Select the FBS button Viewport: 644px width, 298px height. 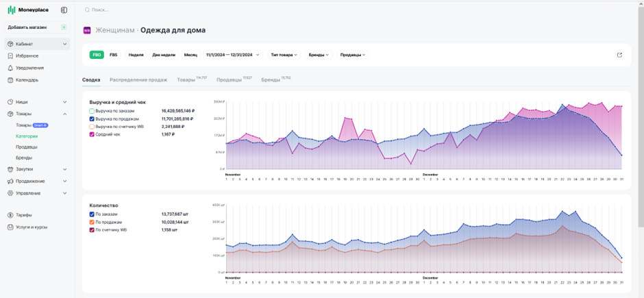point(113,55)
